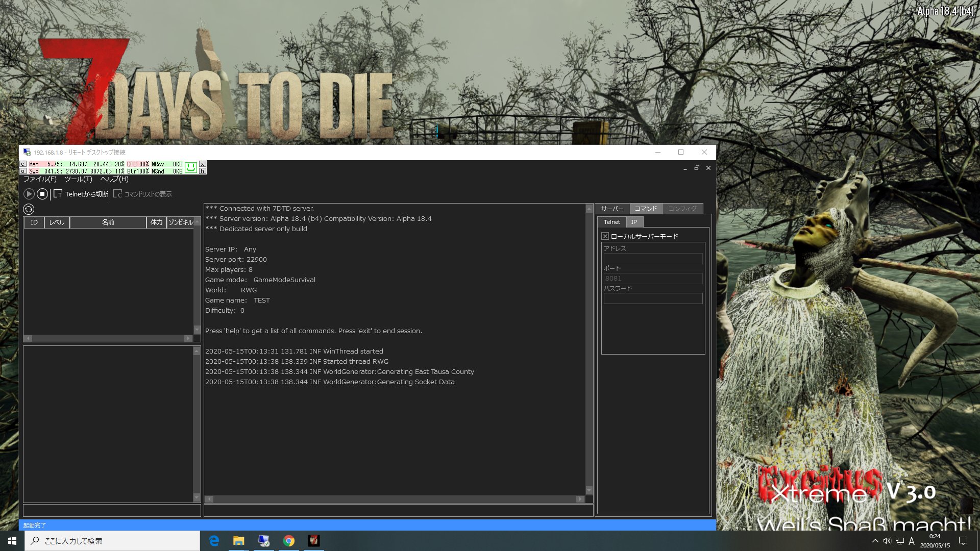Select the コンフィグ tab
This screenshot has width=980, height=551.
pos(682,209)
